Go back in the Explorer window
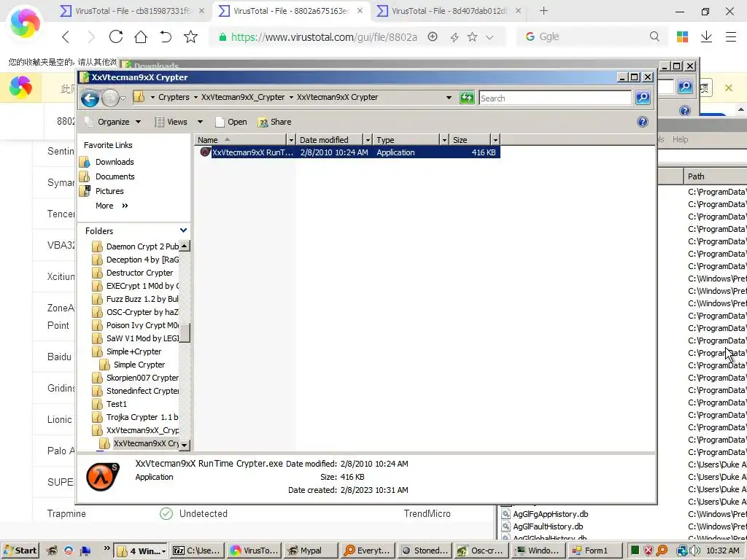This screenshot has width=747, height=560. (x=90, y=98)
